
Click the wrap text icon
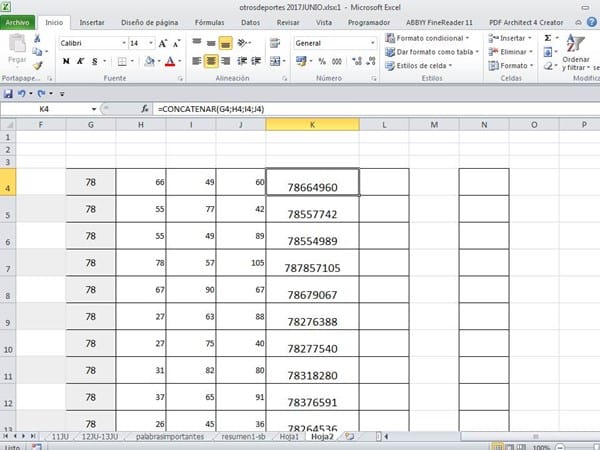pos(275,42)
